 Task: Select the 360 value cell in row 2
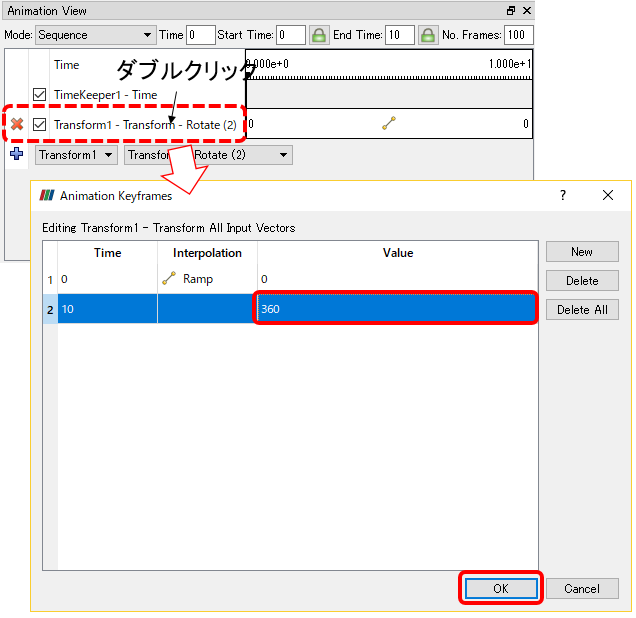tap(396, 309)
